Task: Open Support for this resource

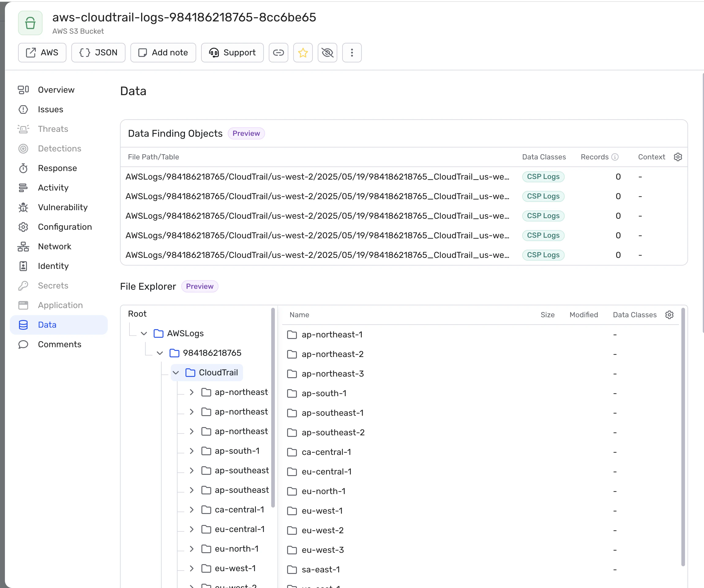Action: (x=232, y=53)
